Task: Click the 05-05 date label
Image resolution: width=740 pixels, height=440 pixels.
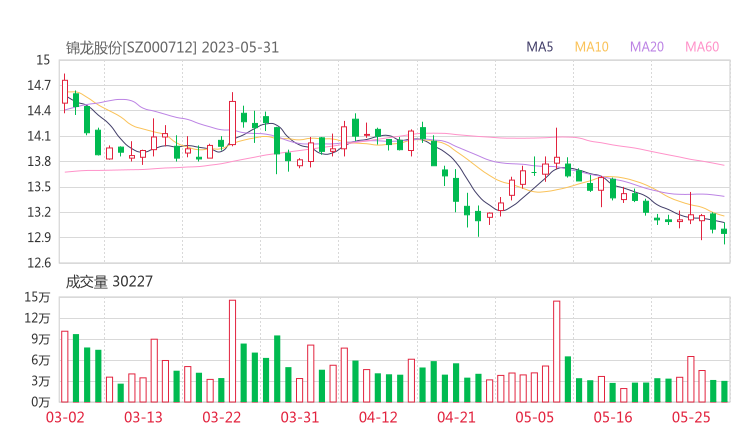Action: click(535, 417)
